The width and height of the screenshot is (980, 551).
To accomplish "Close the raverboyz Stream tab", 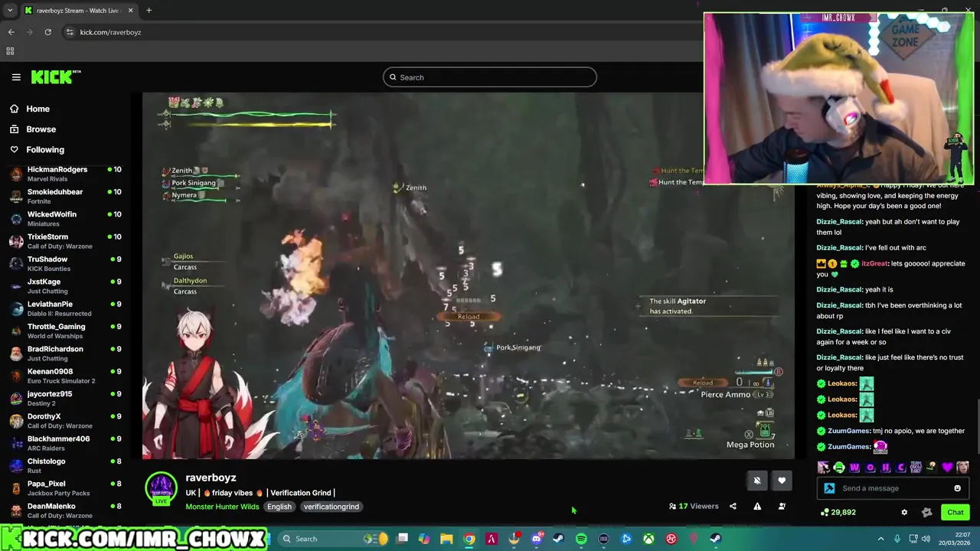I will pyautogui.click(x=130, y=11).
